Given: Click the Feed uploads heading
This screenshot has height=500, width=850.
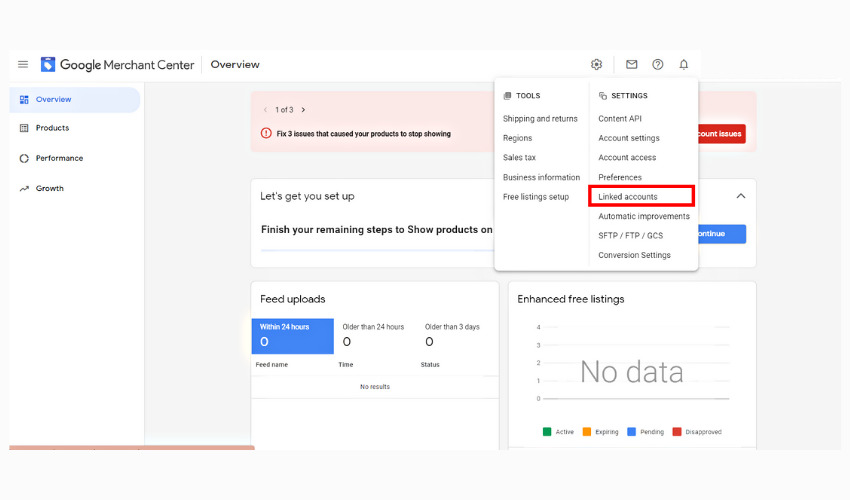Looking at the screenshot, I should pyautogui.click(x=293, y=299).
